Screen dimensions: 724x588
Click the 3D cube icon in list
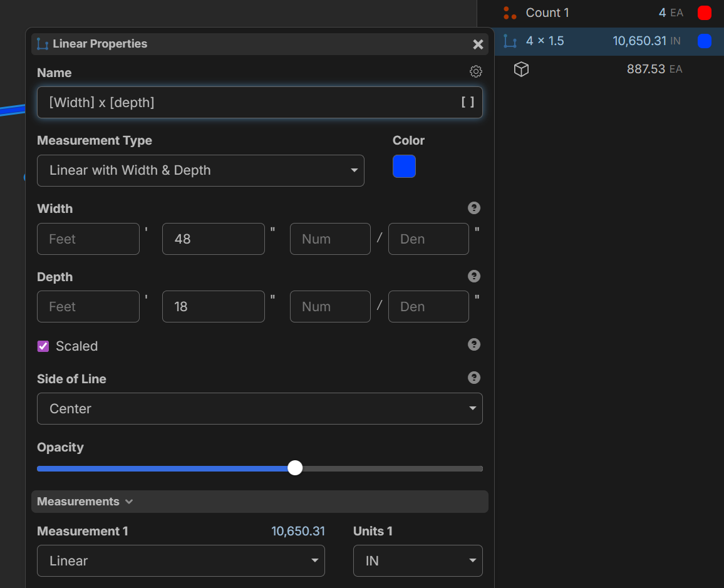[x=521, y=70]
